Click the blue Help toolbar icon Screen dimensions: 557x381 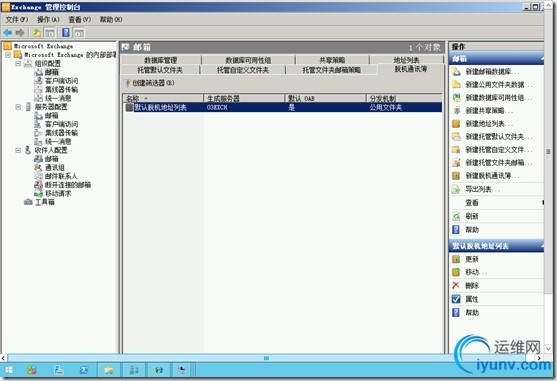click(66, 33)
